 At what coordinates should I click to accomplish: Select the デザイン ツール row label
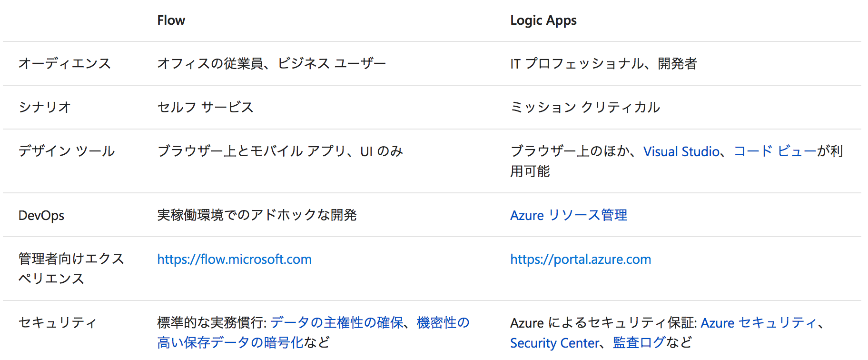67,151
